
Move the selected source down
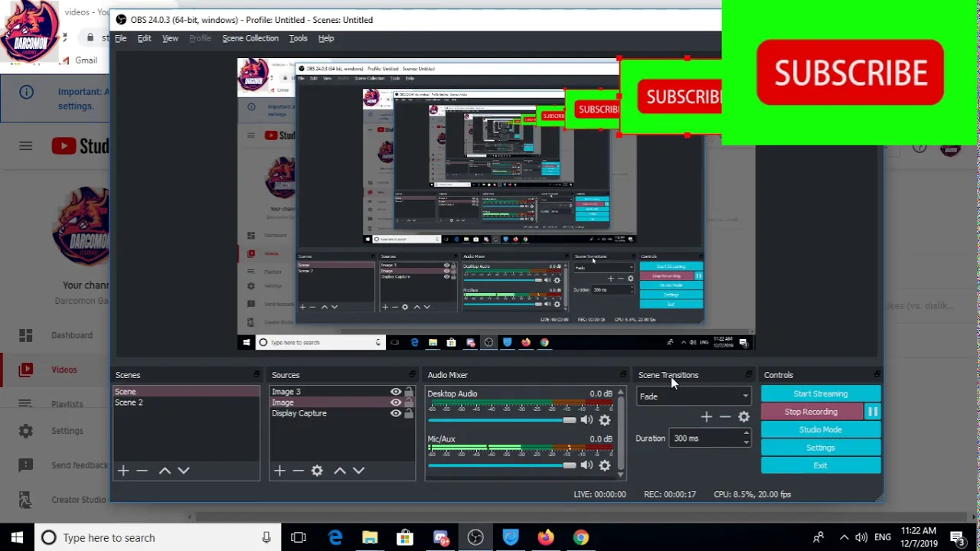[x=358, y=471]
